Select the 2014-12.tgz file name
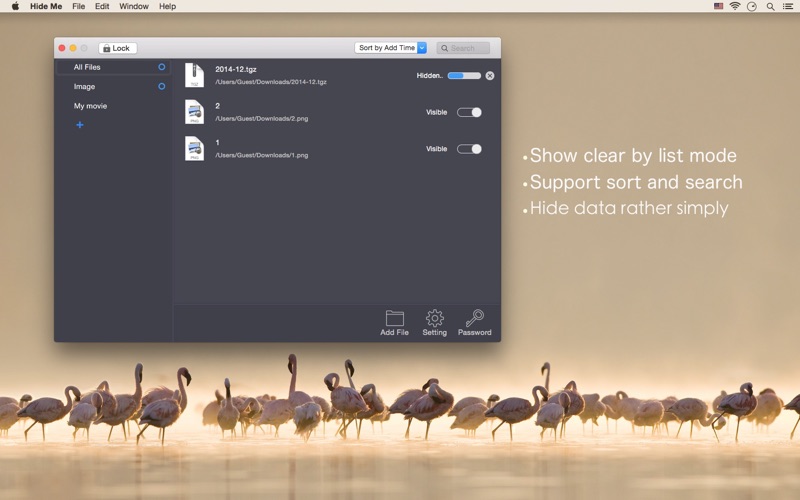The width and height of the screenshot is (800, 500). pos(236,69)
